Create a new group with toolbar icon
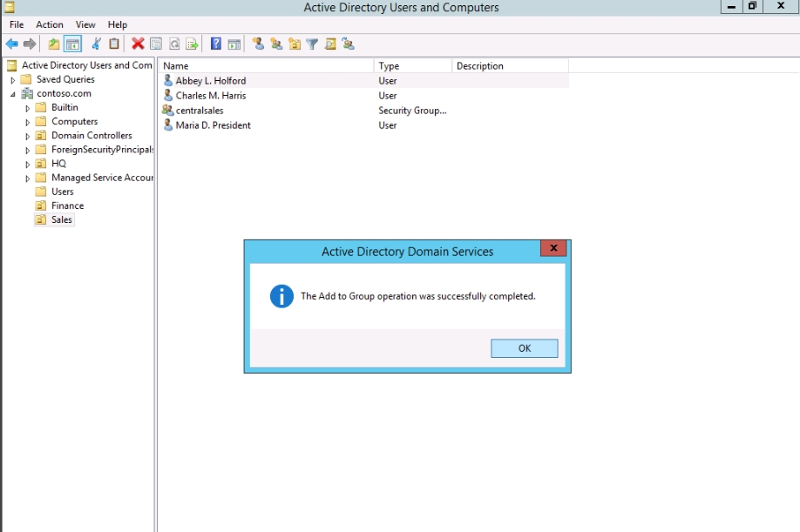This screenshot has height=532, width=800. point(276,44)
